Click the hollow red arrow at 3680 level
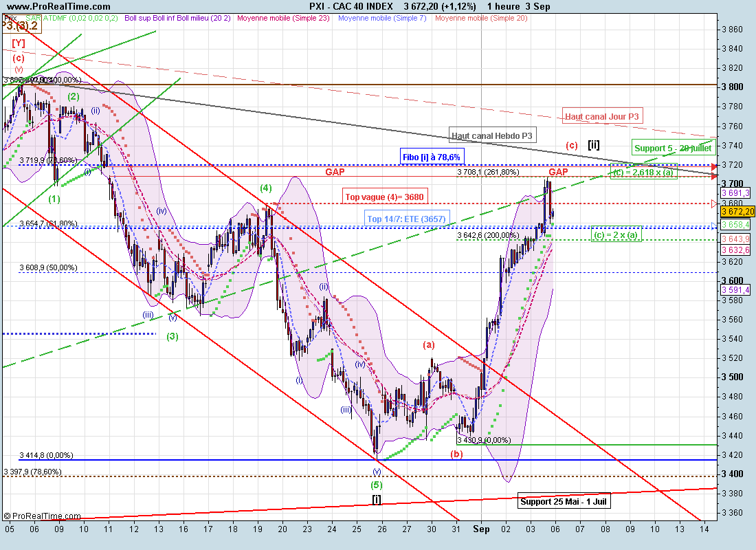The width and height of the screenshot is (756, 550). coord(715,203)
